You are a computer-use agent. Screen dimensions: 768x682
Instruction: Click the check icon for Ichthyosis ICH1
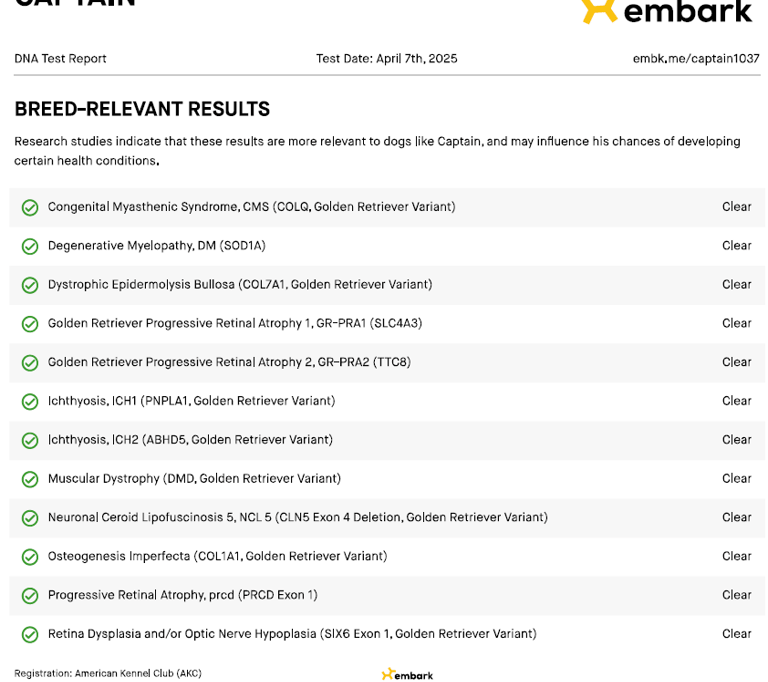tap(30, 401)
